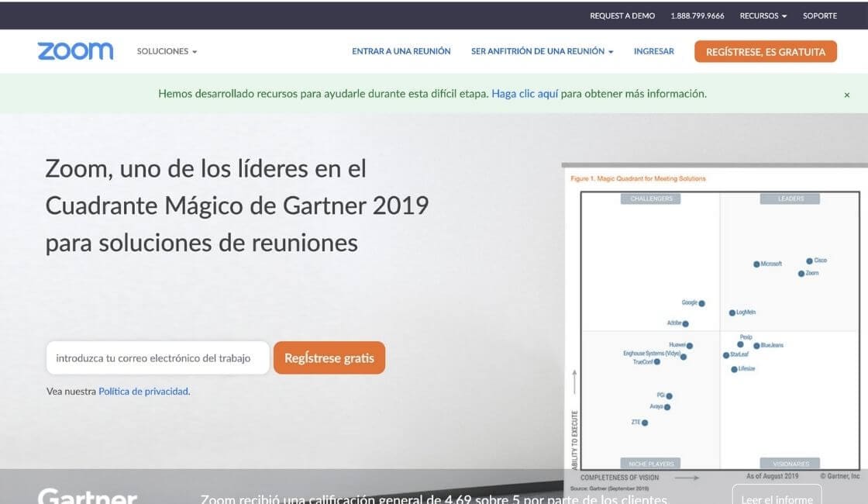This screenshot has height=504, width=868.
Task: Click the phone number 1.888.799.9666
Action: [x=697, y=16]
